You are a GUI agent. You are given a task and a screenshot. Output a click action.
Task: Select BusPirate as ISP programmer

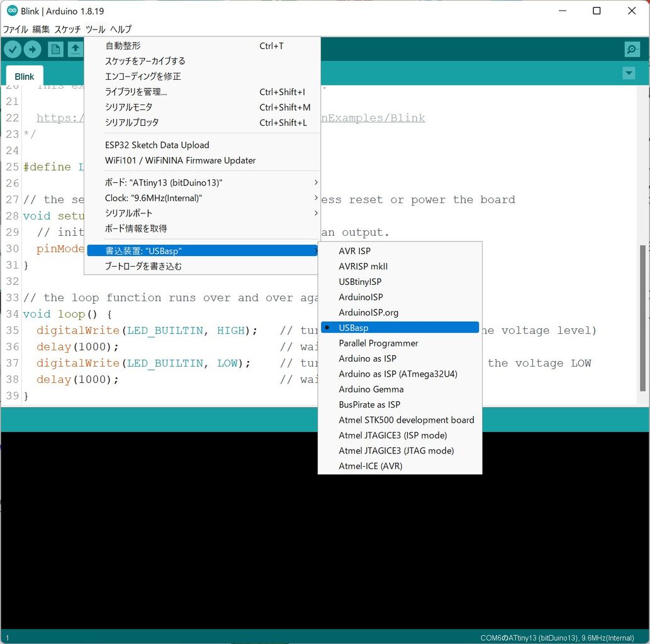(x=400, y=404)
